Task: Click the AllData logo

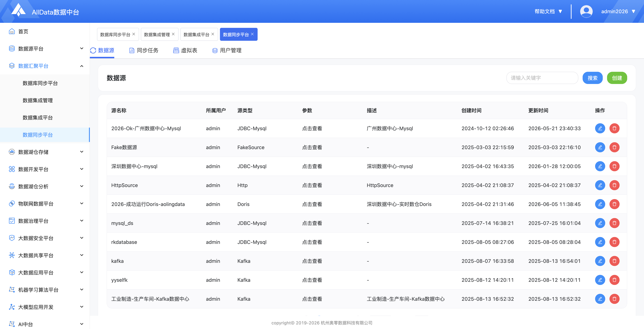Action: coord(19,10)
